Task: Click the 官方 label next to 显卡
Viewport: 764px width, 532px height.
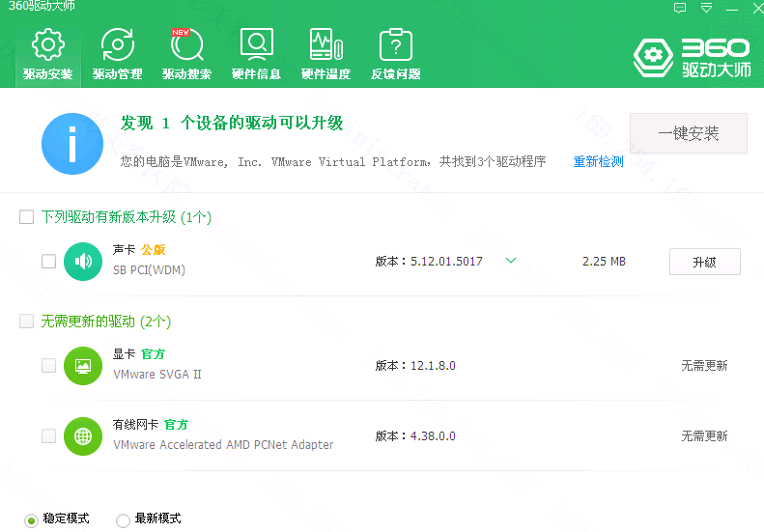Action: [x=153, y=354]
